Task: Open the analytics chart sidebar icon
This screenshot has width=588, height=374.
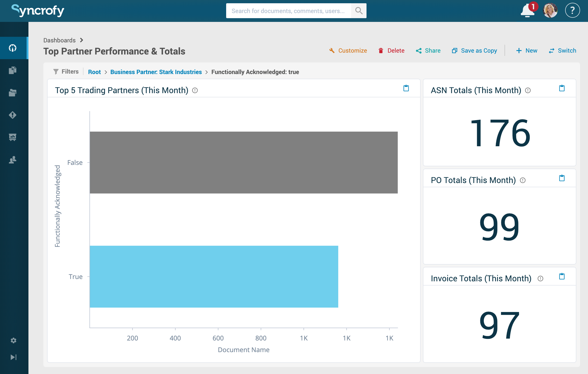Action: [13, 137]
